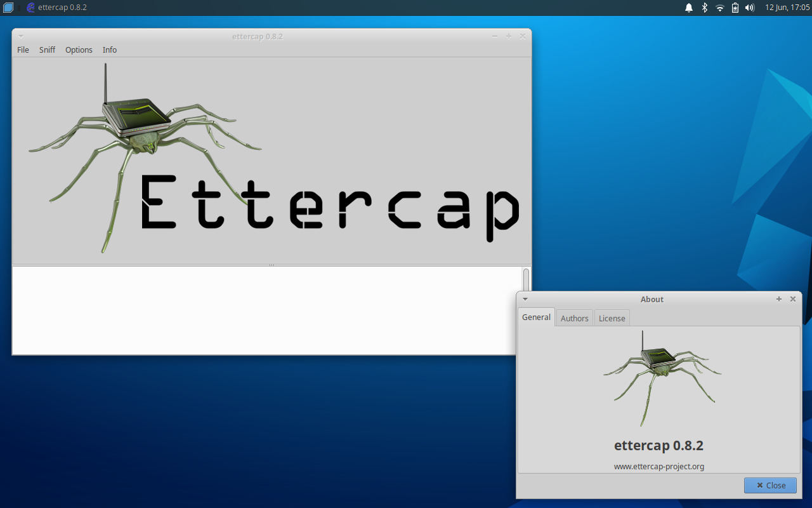The height and width of the screenshot is (508, 812).
Task: Open the File menu
Action: [x=22, y=50]
